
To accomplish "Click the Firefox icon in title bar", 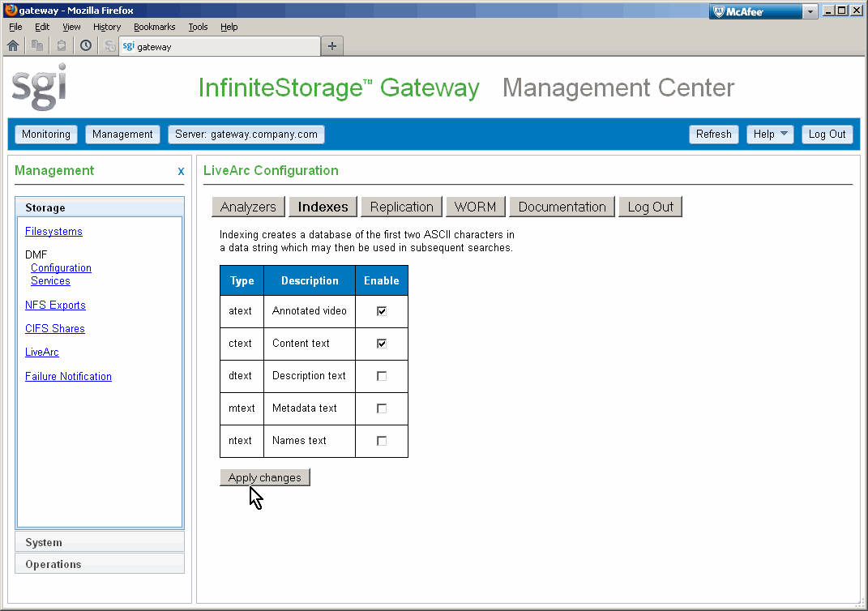I will (11, 10).
